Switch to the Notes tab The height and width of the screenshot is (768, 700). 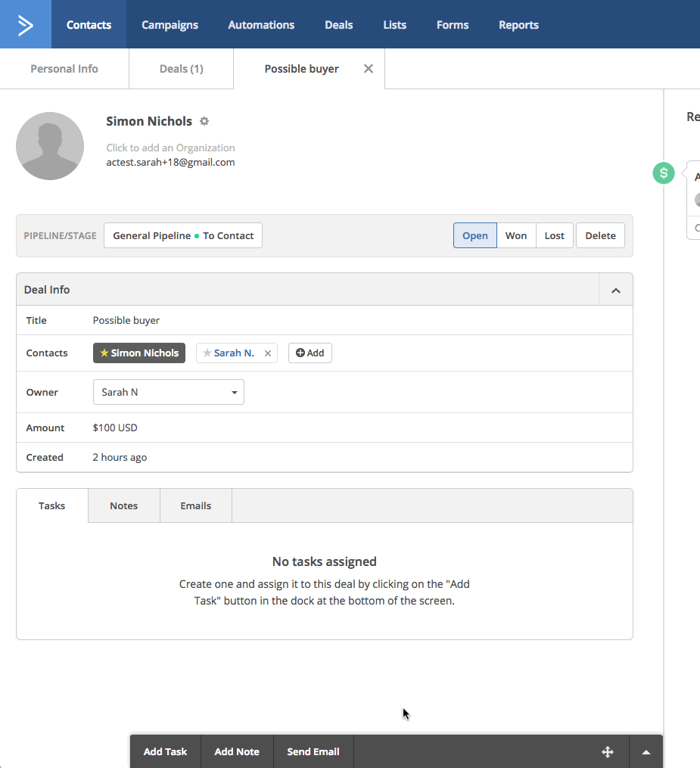point(123,505)
